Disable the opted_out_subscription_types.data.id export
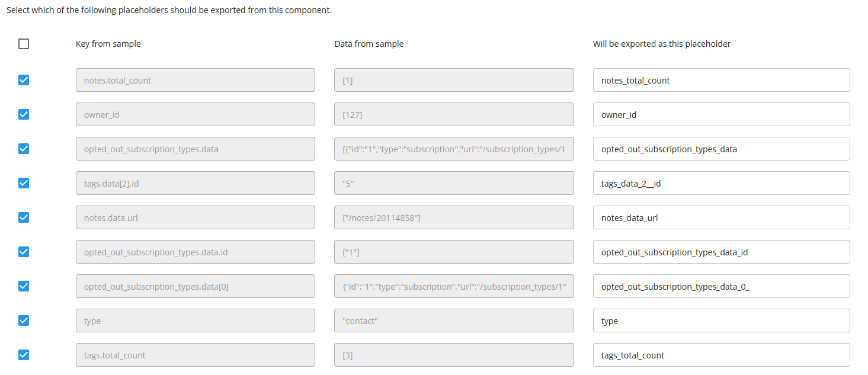Image resolution: width=868 pixels, height=375 pixels. (23, 251)
